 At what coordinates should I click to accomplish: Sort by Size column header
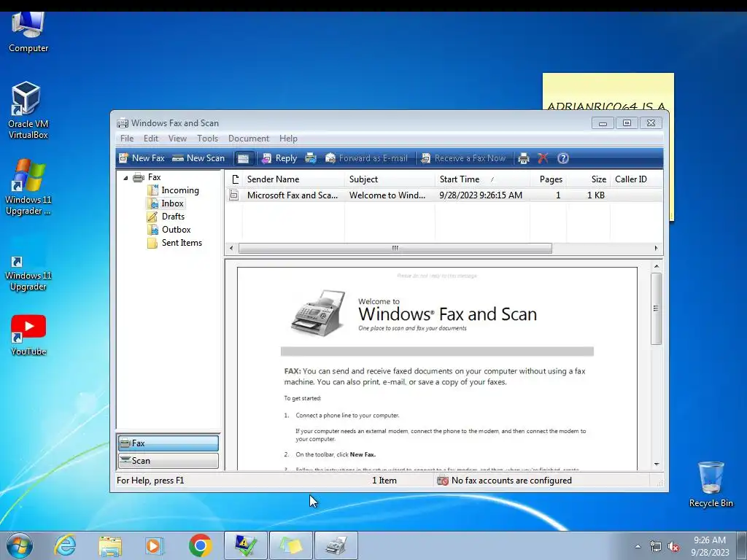(589, 179)
